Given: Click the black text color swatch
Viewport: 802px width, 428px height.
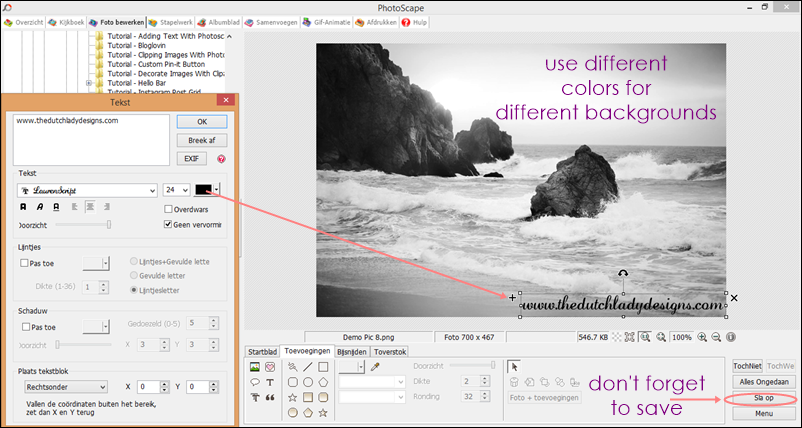Looking at the screenshot, I should pyautogui.click(x=204, y=189).
